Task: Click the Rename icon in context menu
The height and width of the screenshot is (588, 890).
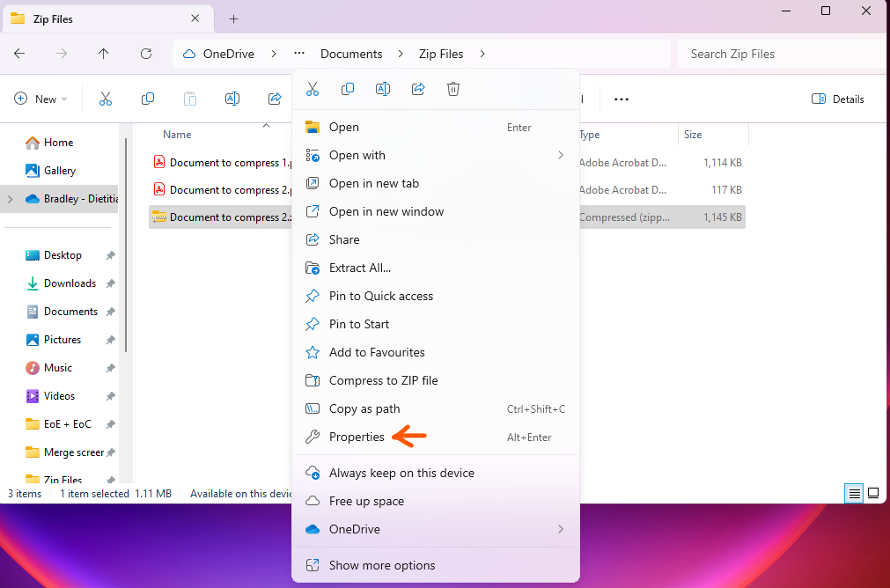Action: [x=383, y=89]
